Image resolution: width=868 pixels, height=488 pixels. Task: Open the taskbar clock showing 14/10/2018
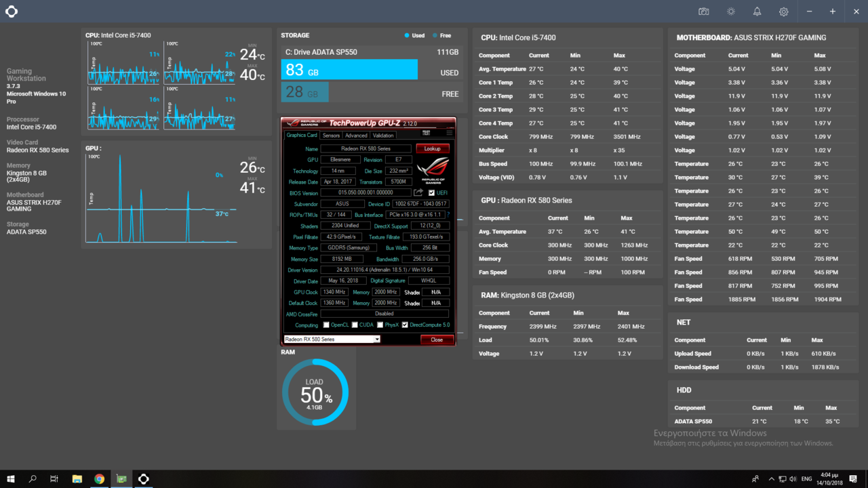pyautogui.click(x=828, y=479)
